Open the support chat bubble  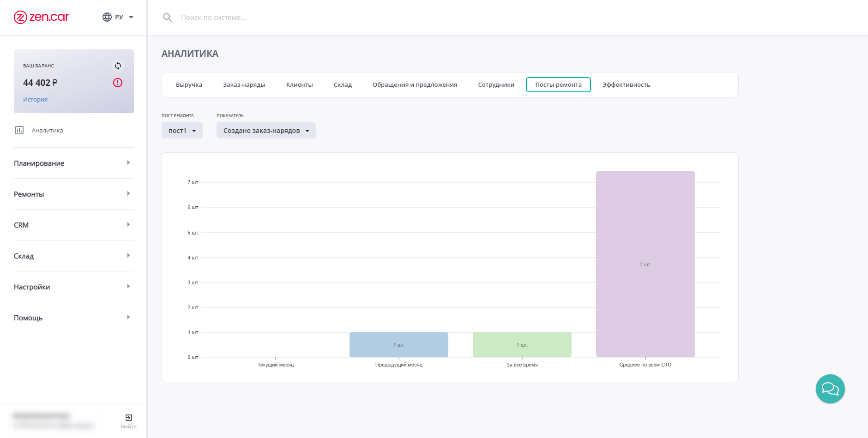[x=830, y=389]
